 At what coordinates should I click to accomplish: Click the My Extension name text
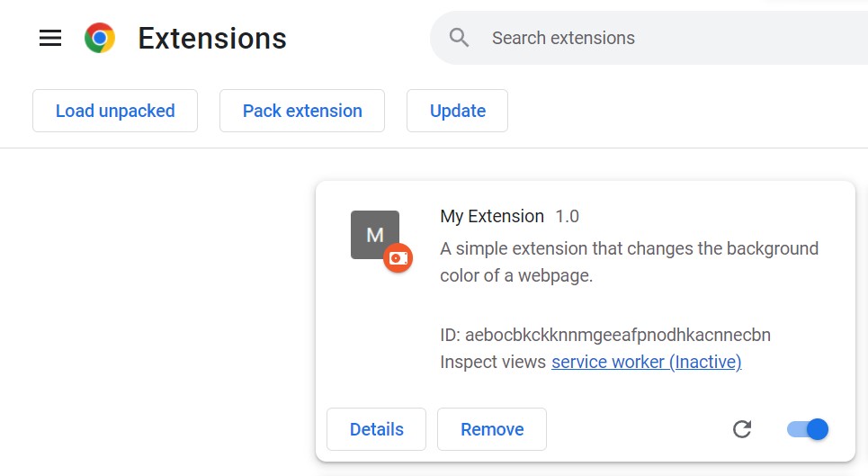[x=492, y=216]
